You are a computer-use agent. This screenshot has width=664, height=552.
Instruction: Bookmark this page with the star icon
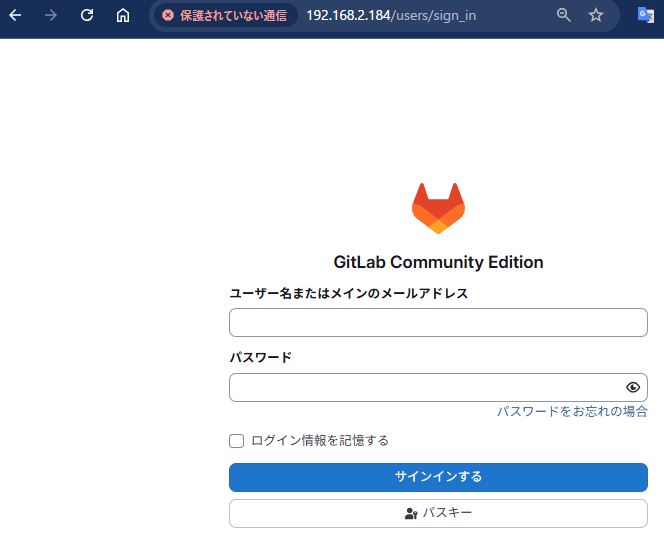596,16
